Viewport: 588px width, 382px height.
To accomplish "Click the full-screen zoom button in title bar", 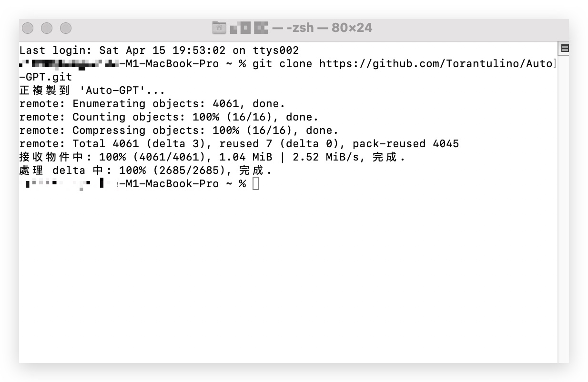I will [66, 28].
